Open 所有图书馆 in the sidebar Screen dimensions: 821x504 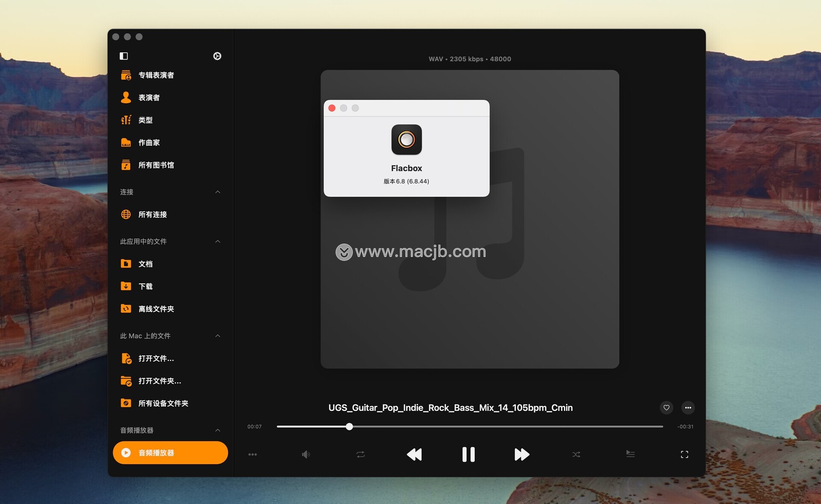click(170, 165)
